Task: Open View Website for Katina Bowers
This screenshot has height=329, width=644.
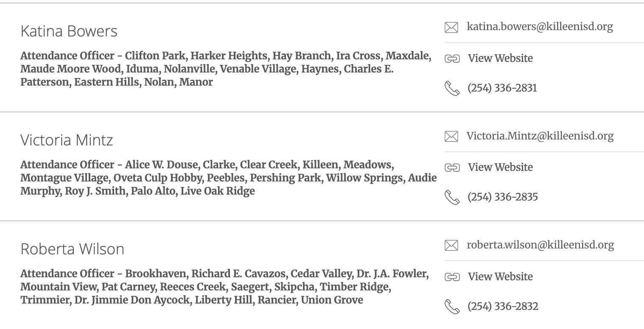Action: (x=500, y=58)
